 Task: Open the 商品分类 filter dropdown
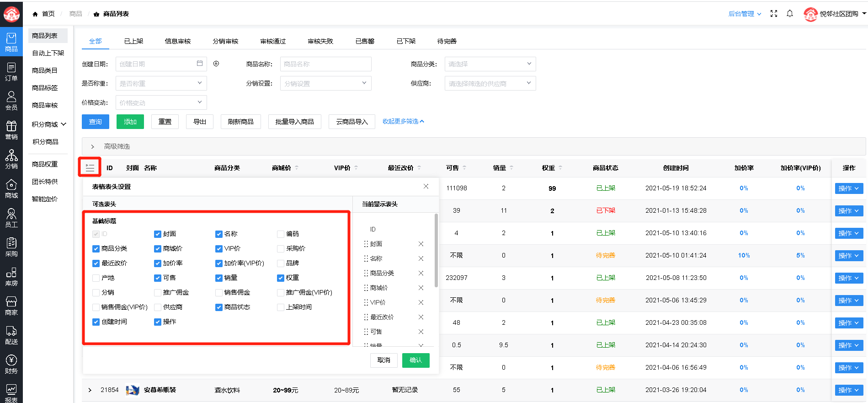click(490, 64)
